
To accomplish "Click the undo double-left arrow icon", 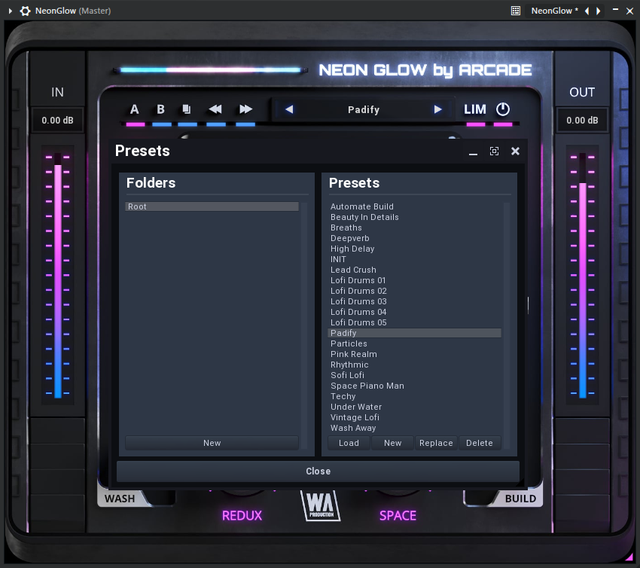I will [x=215, y=109].
